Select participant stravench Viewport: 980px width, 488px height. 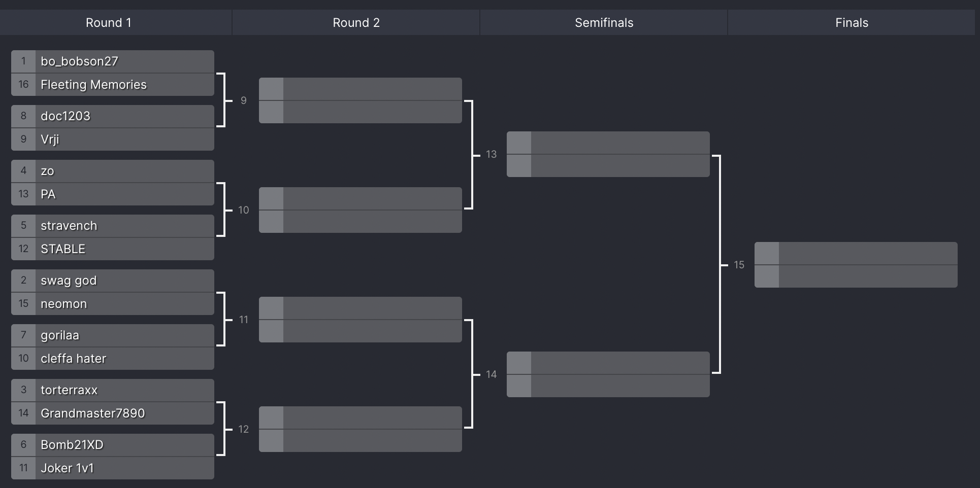(x=113, y=226)
